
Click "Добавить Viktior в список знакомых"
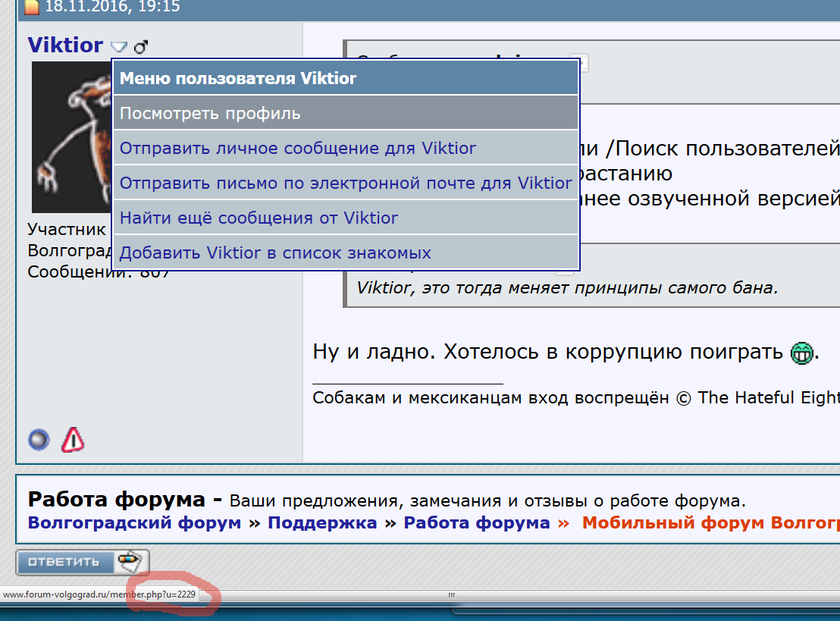click(275, 252)
